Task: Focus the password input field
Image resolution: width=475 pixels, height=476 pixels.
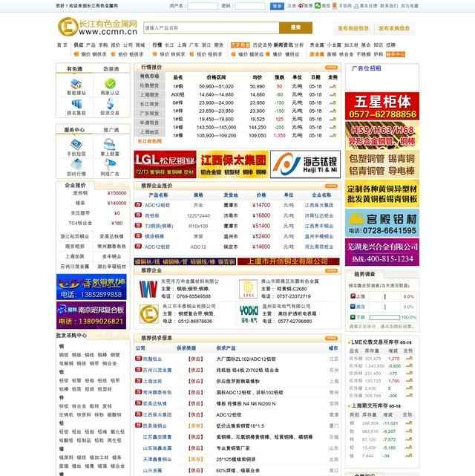Action: [251, 6]
